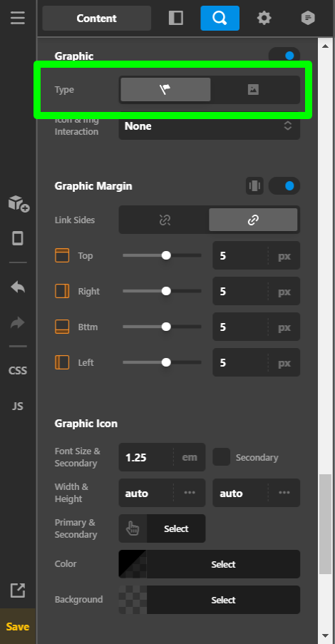Switch to the Content tab
The height and width of the screenshot is (644, 335).
pos(96,18)
